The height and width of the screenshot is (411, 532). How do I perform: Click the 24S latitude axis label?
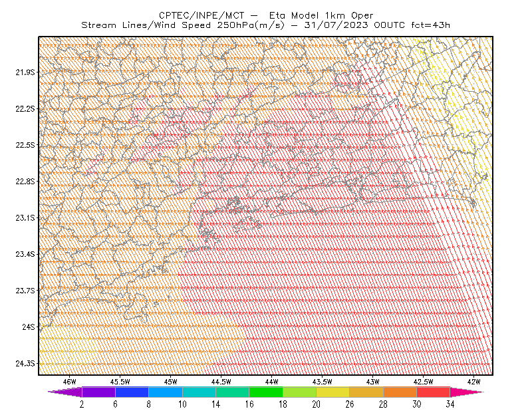[x=29, y=327]
